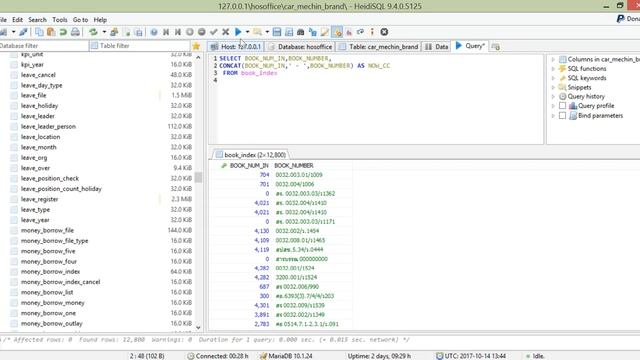Open the Edit menu
The image size is (640, 360).
point(17,20)
